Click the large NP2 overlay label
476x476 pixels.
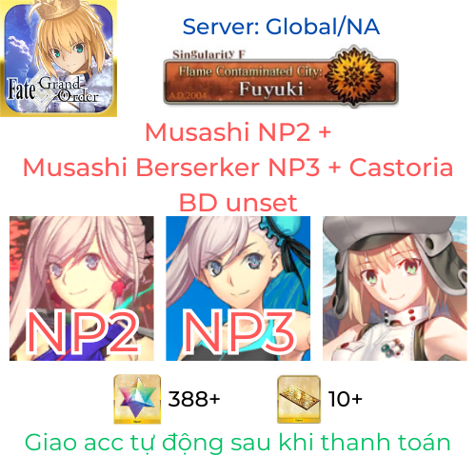tap(83, 332)
